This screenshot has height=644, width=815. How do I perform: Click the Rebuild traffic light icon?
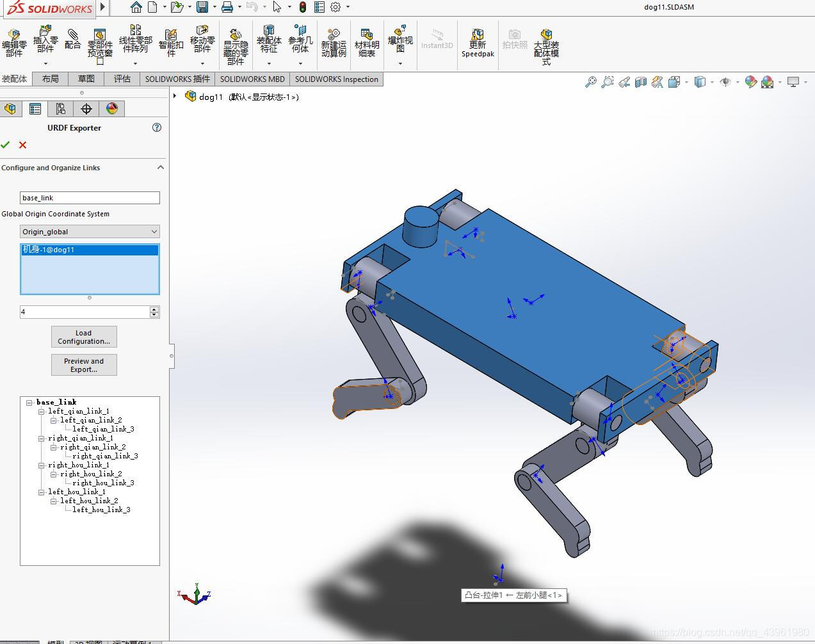(302, 7)
